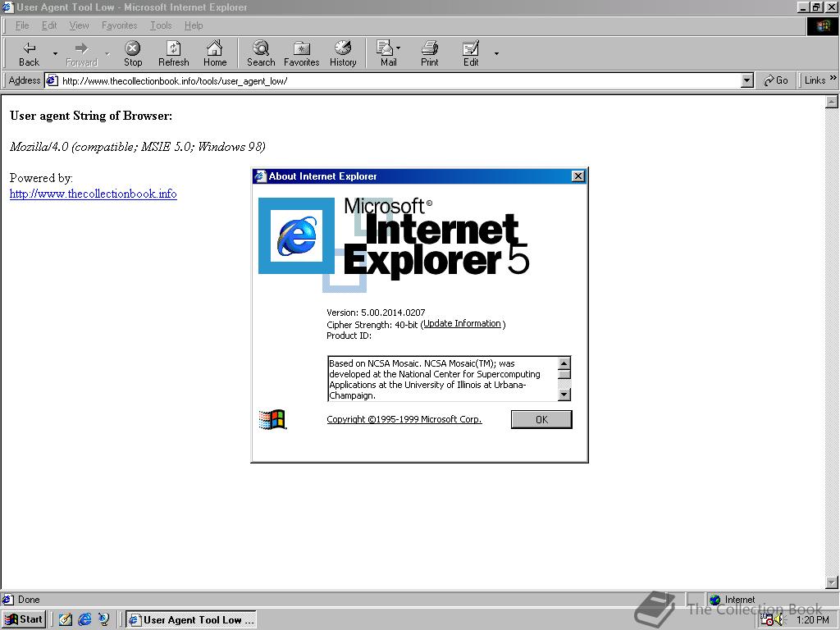Click the Copyright 1995-1999 Microsoft Corp. link
This screenshot has width=840, height=630.
404,419
